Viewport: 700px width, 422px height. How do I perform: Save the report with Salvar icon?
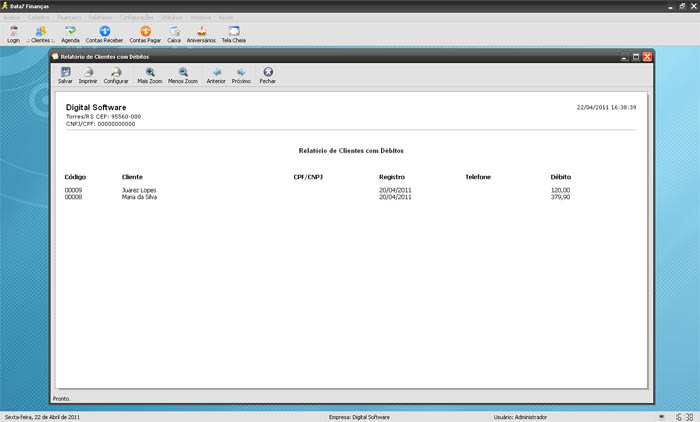coord(65,75)
